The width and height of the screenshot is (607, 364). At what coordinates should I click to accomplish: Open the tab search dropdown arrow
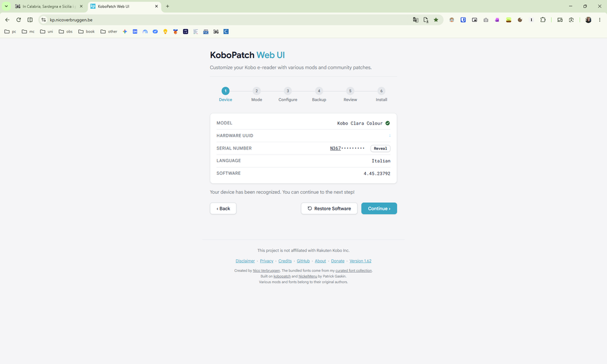(x=6, y=6)
